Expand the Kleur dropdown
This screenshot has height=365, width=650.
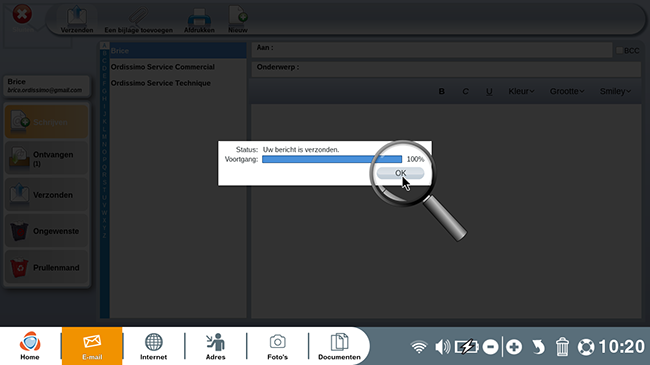pyautogui.click(x=521, y=91)
